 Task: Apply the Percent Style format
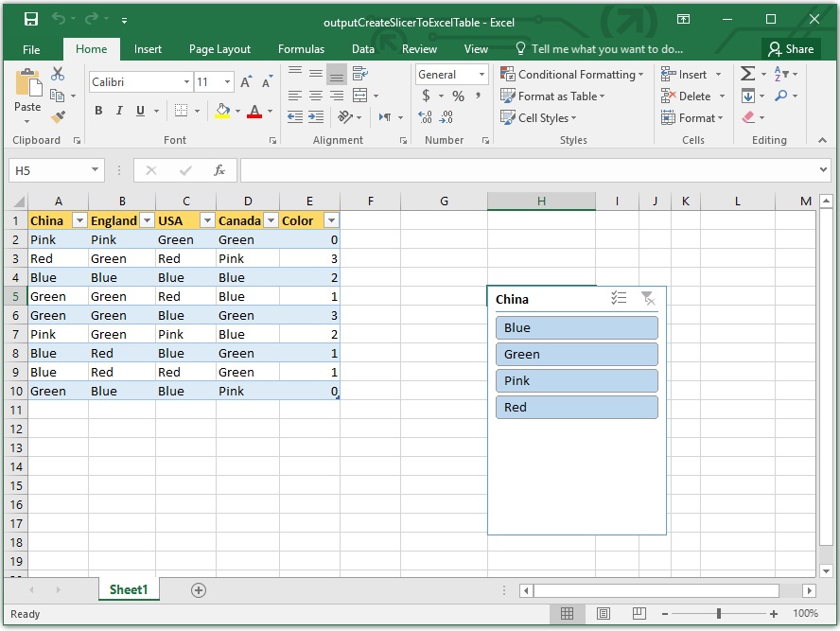coord(457,96)
